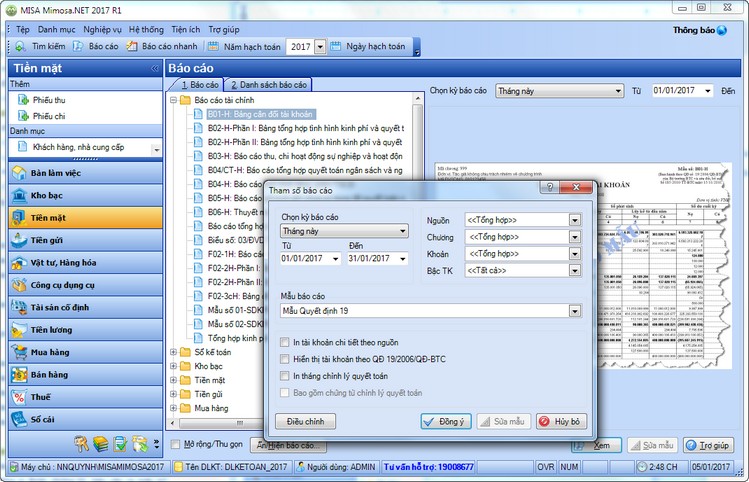Open the Nguồn dropdown
Image resolution: width=749 pixels, height=482 pixels.
click(x=575, y=220)
